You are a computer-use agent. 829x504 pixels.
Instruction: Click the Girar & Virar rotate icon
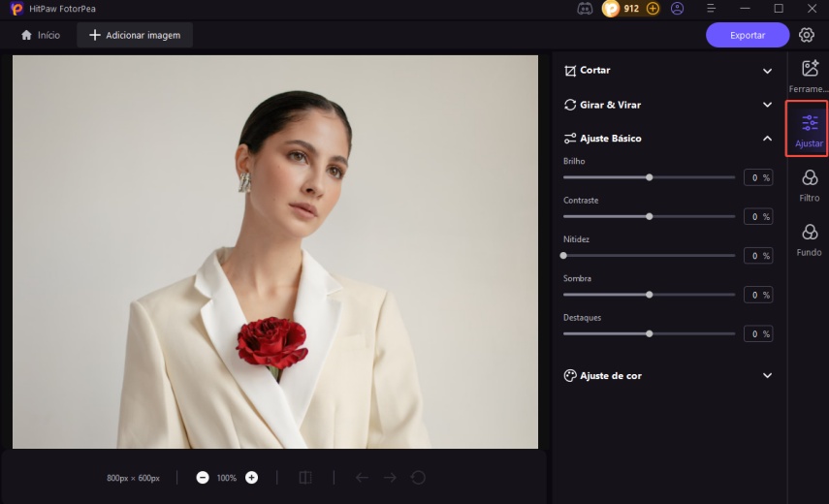click(x=570, y=105)
